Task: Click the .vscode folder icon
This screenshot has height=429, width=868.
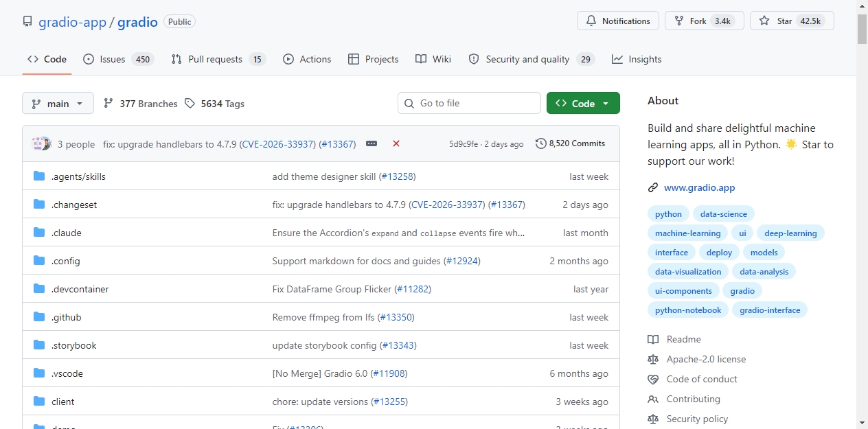Action: pyautogui.click(x=39, y=373)
